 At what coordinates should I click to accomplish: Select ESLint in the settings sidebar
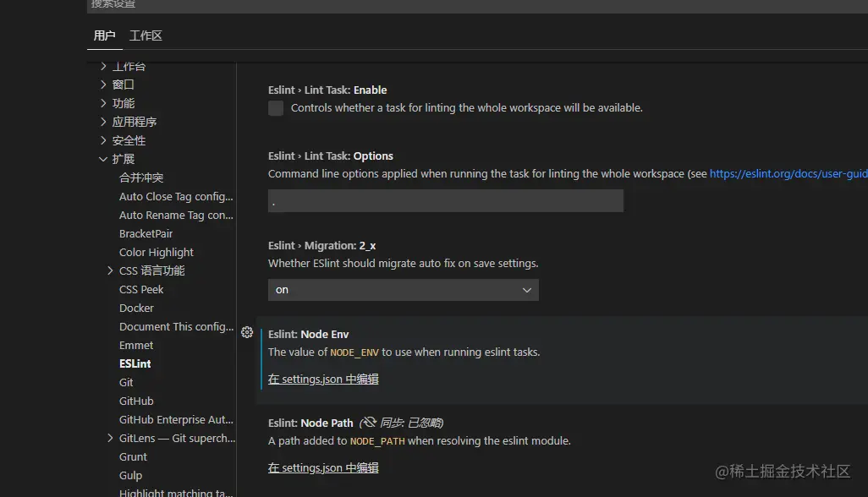click(x=135, y=363)
